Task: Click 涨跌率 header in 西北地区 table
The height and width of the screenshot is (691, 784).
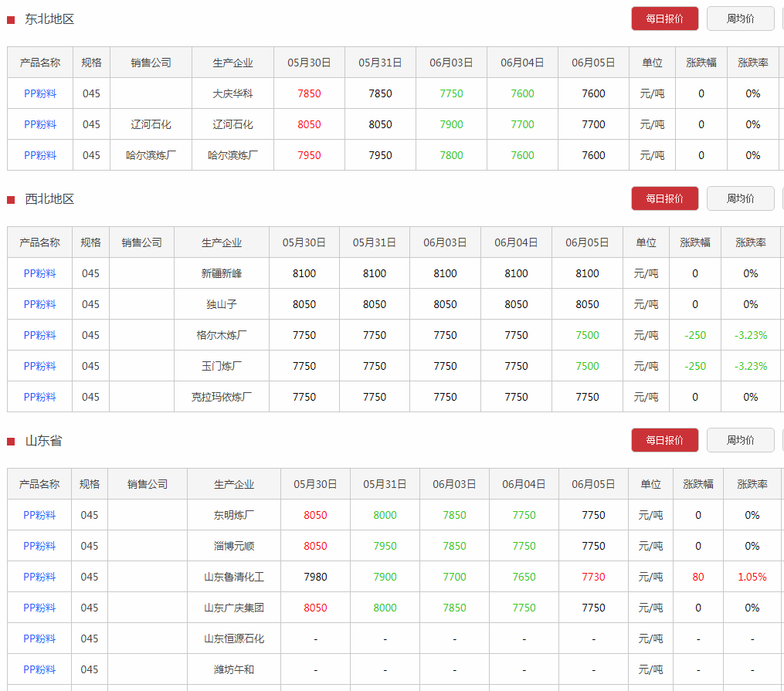Action: pos(751,242)
